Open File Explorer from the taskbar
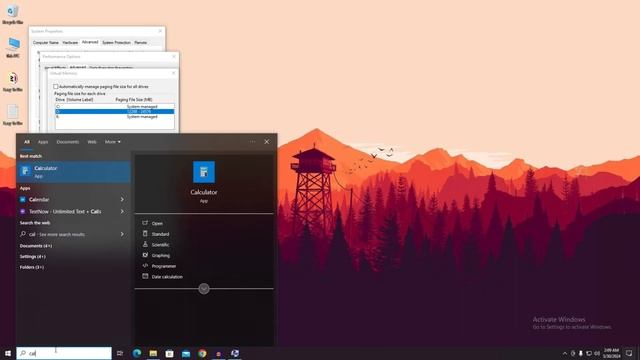Screen dimensions: 640x360 point(153,353)
